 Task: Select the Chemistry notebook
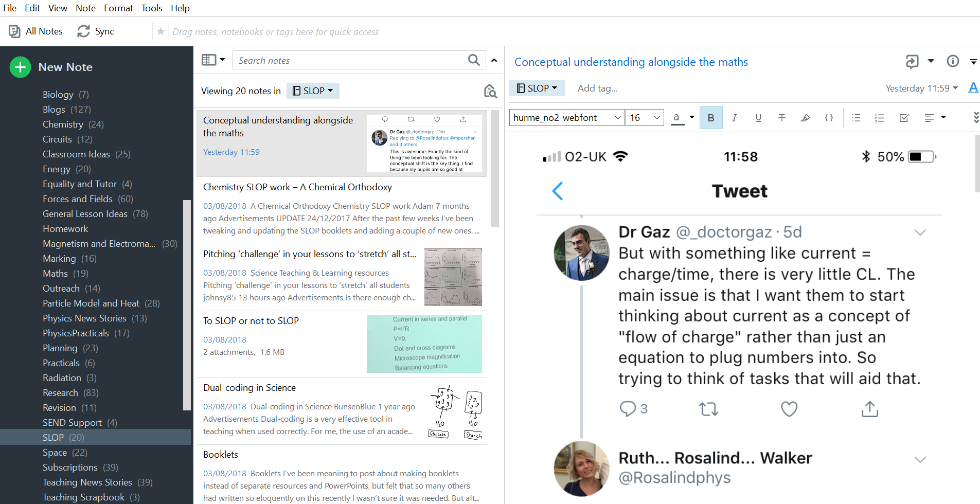[73, 124]
